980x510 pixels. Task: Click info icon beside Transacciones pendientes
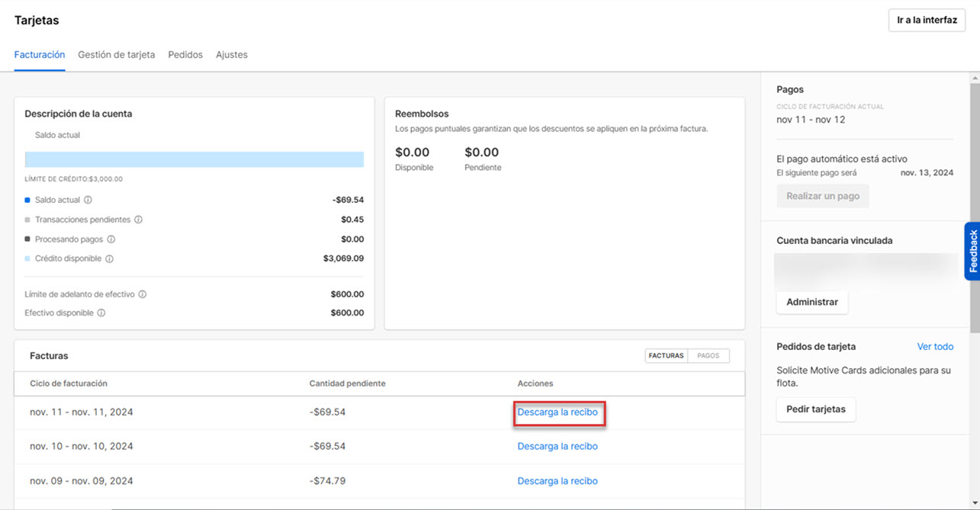click(x=138, y=220)
